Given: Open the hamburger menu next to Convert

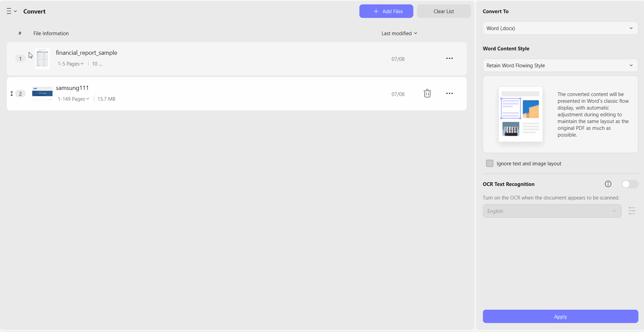Looking at the screenshot, I should pyautogui.click(x=12, y=11).
